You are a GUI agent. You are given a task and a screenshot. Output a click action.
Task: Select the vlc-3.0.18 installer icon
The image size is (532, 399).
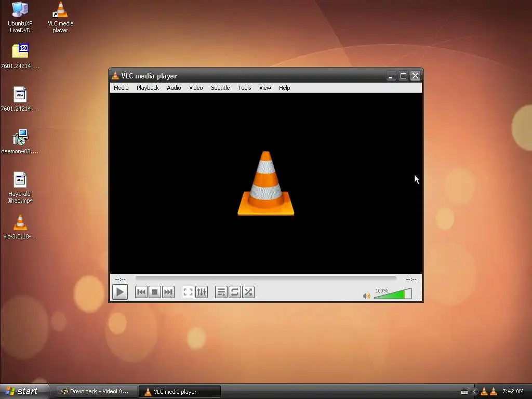pos(20,227)
